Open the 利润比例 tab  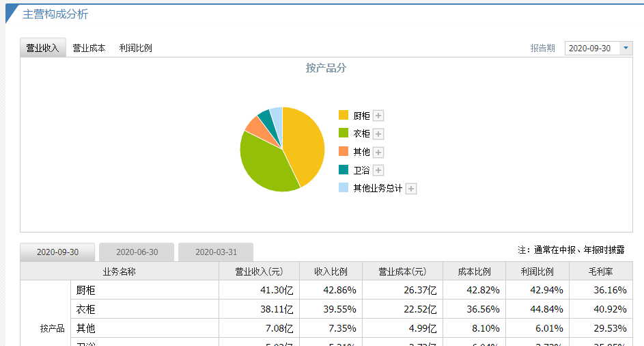(x=135, y=48)
